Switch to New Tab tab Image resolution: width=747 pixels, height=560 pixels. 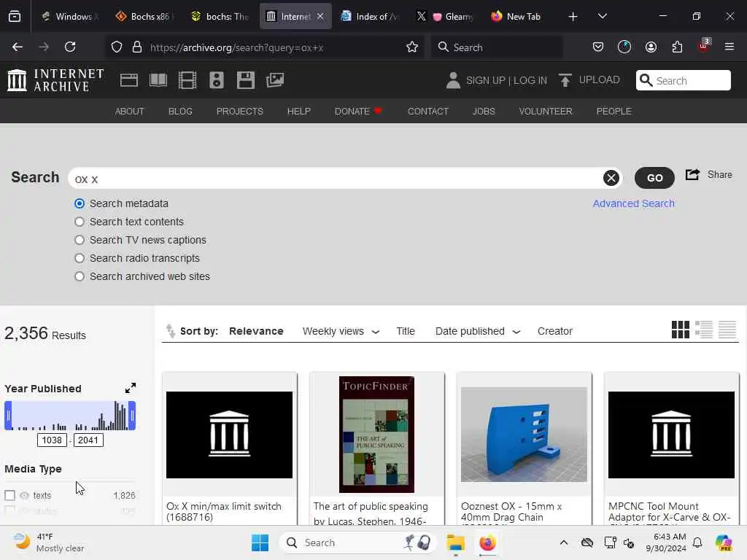point(519,16)
